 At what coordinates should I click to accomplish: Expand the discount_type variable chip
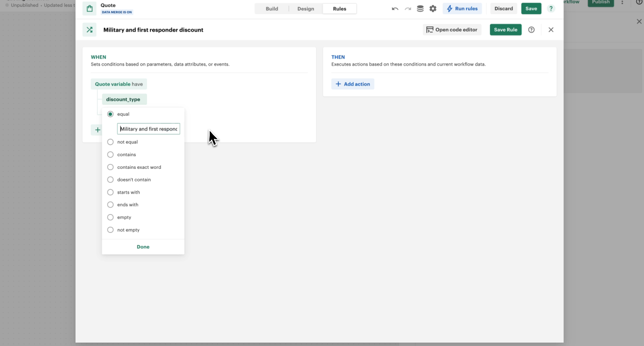[124, 99]
